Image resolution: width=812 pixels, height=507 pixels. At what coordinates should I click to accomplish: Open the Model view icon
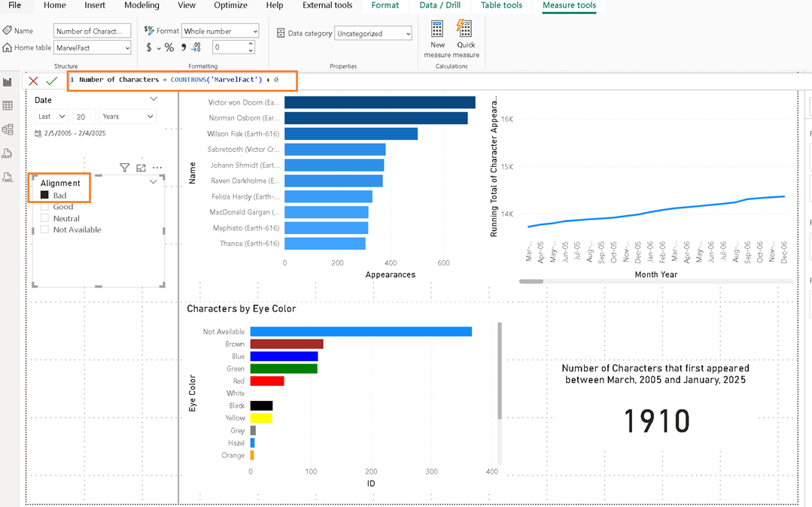coord(8,129)
